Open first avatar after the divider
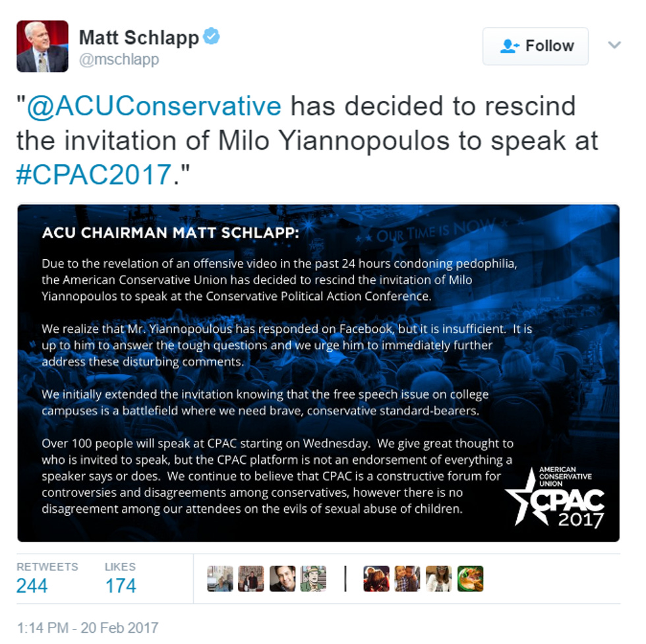Viewport: 646px width, 644px height. pyautogui.click(x=376, y=579)
